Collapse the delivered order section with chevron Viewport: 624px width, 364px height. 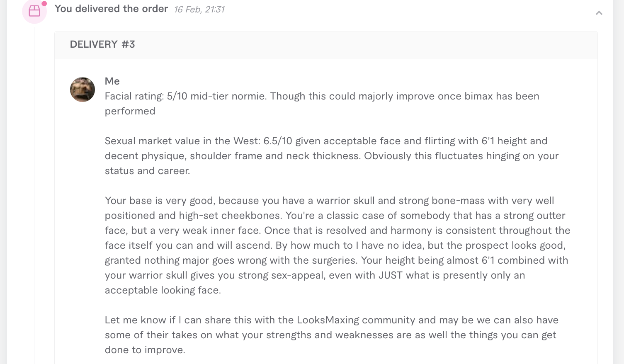[x=599, y=13]
